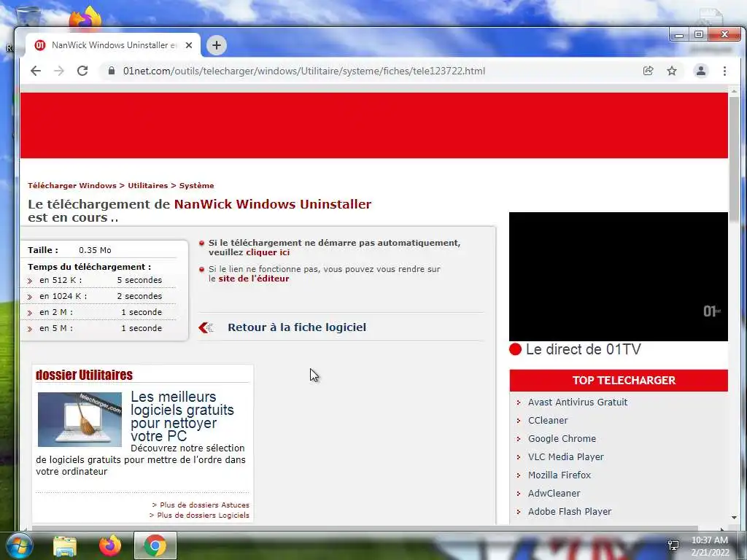Select the NanWick Windows Uninstaller tab
Viewport: 747px width, 560px height.
click(113, 45)
